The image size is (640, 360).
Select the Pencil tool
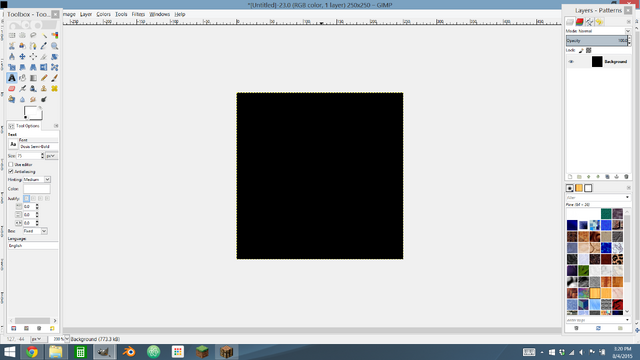[44, 78]
